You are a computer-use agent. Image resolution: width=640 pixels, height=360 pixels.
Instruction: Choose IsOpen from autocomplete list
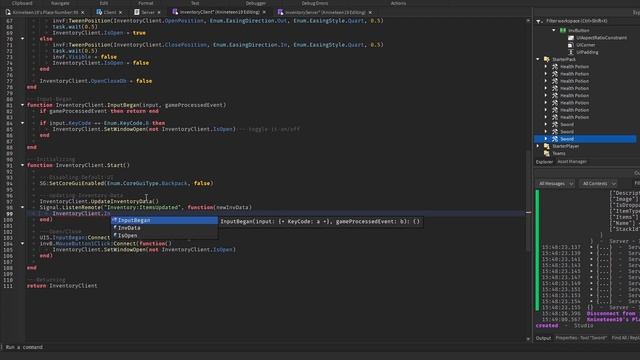coord(164,236)
